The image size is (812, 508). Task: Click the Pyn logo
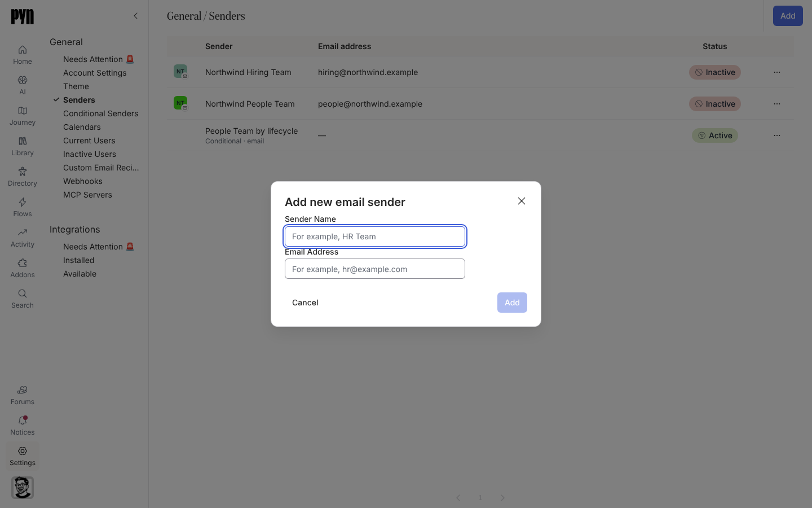(23, 16)
